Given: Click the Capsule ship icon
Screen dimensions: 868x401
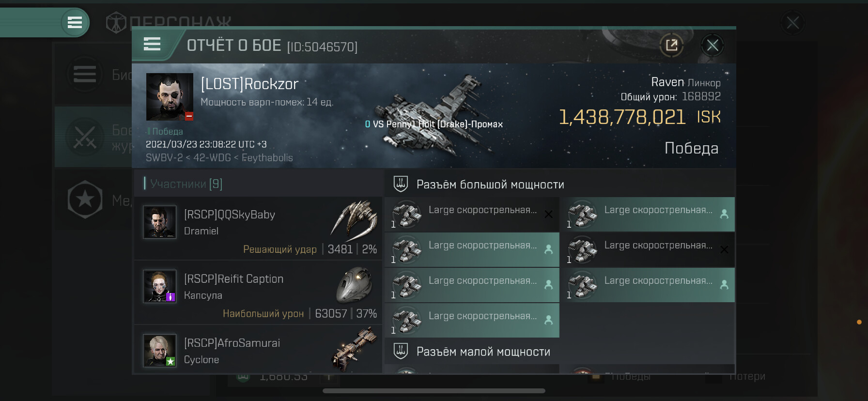Looking at the screenshot, I should 354,285.
